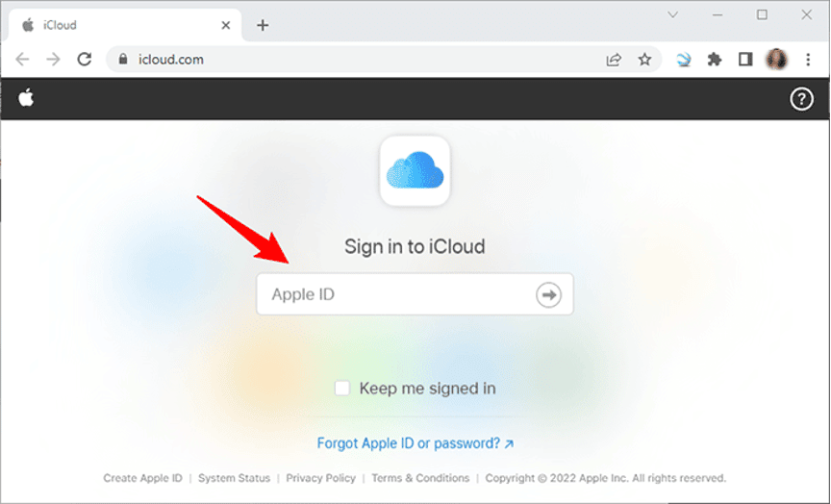Open a new tab with the plus button
This screenshot has height=504, width=831.
point(263,25)
